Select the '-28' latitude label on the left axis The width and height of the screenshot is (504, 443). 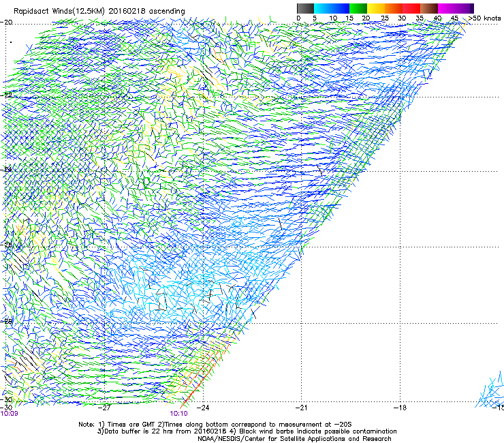(6, 321)
